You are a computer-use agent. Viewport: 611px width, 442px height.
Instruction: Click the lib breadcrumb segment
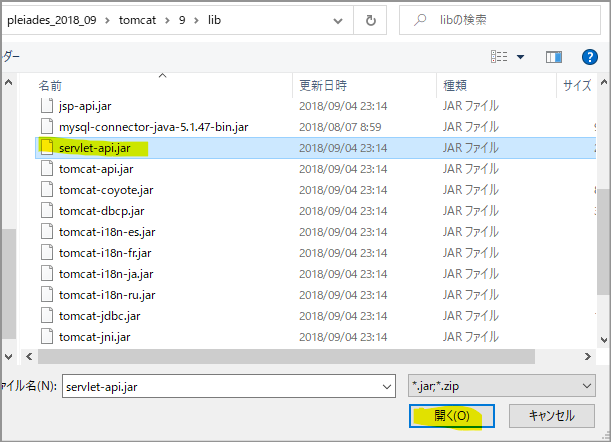click(214, 20)
